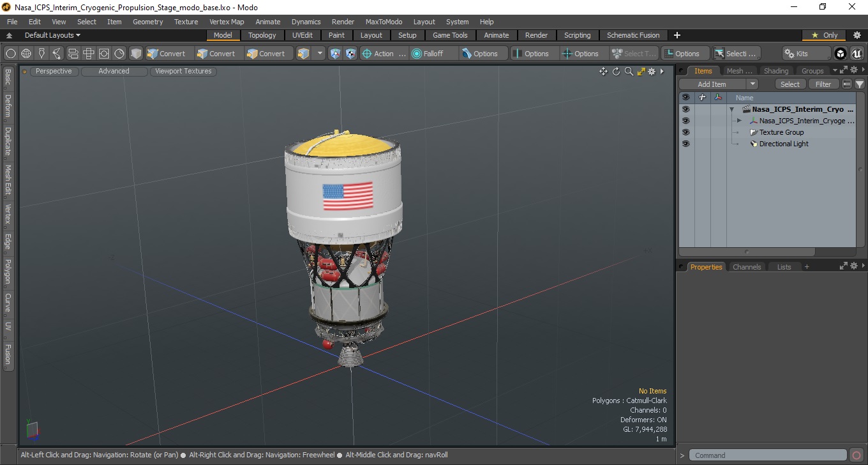Click the first shield-shaped snapping icon

coord(336,54)
